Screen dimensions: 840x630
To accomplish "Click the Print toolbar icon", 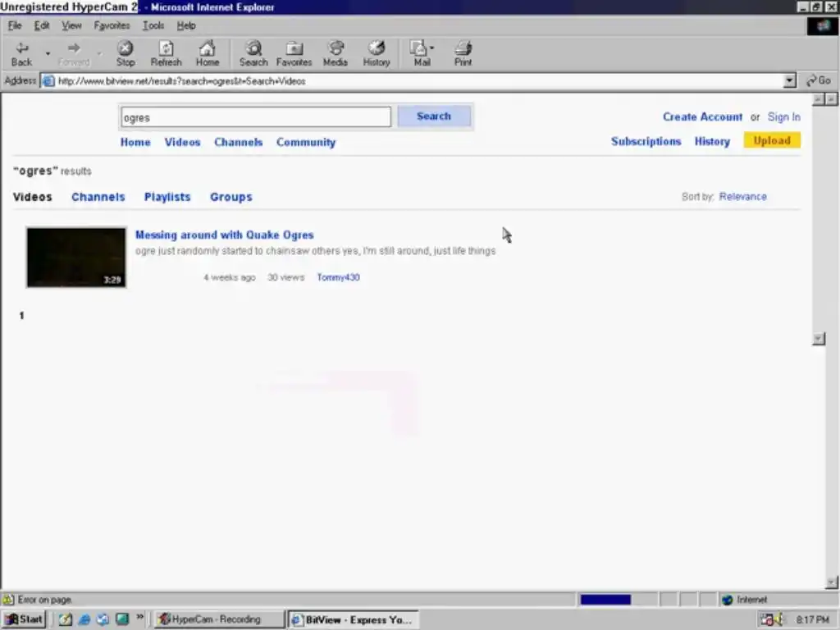I will click(x=463, y=53).
